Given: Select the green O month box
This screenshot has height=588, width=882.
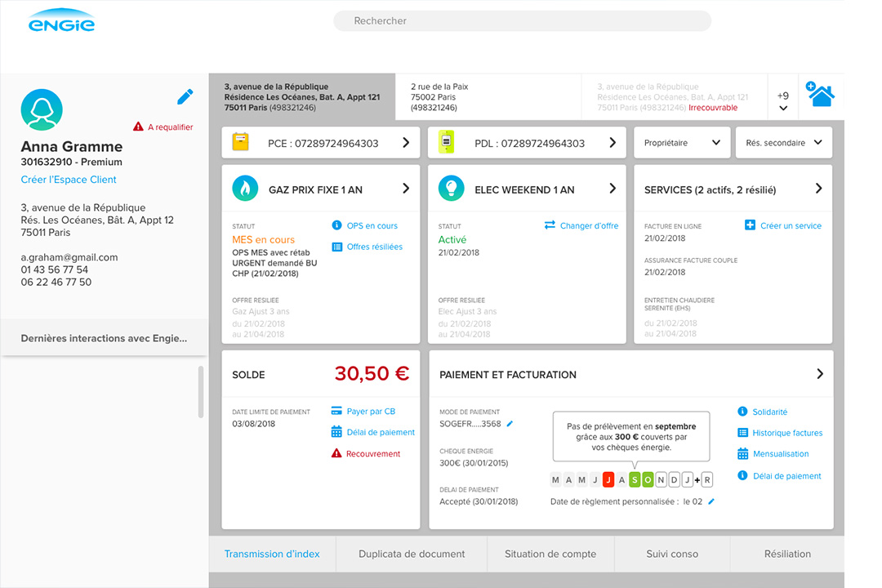Looking at the screenshot, I should pos(648,479).
